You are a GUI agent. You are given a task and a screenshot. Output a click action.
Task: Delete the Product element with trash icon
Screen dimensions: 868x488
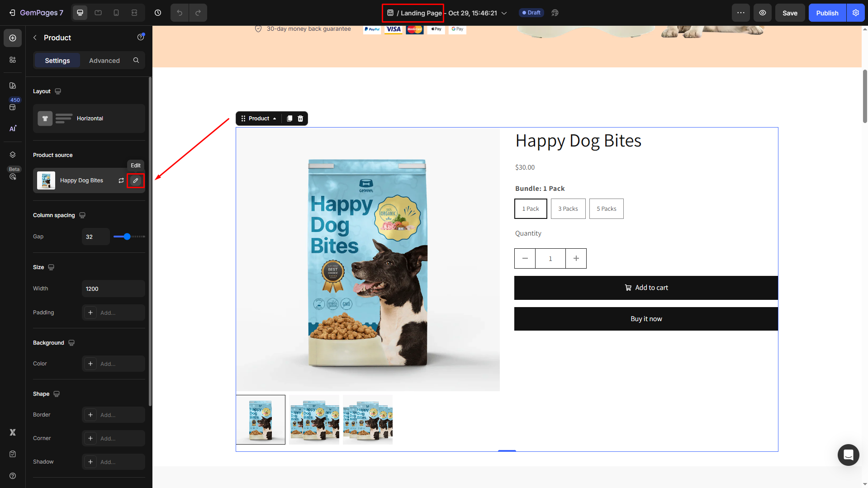tap(300, 118)
